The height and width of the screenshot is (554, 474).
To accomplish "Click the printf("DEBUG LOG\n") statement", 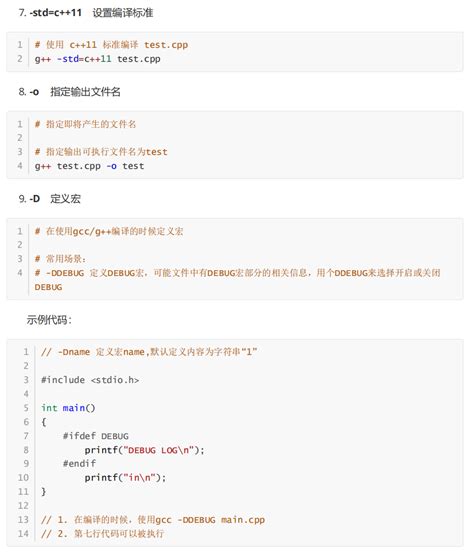I will coord(144,450).
